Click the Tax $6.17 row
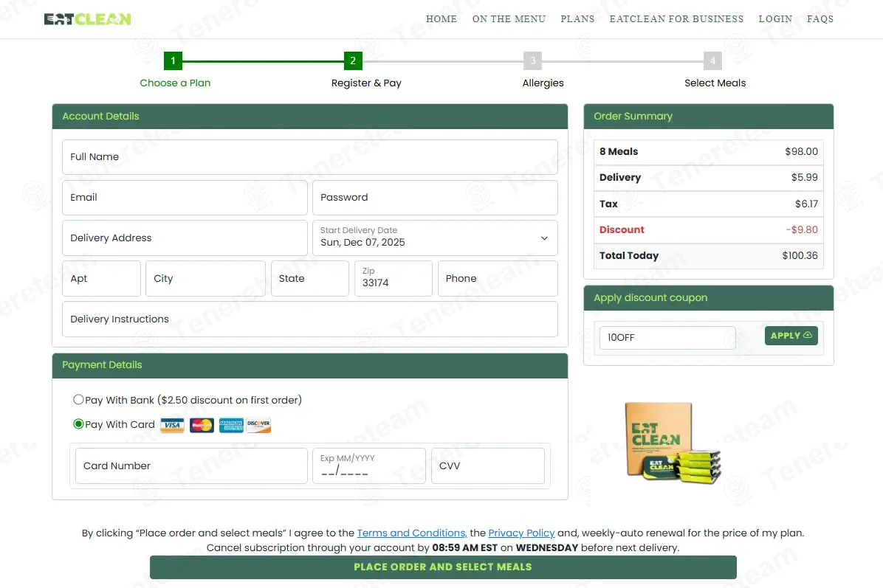Viewport: 883px width, 588px height. (709, 204)
